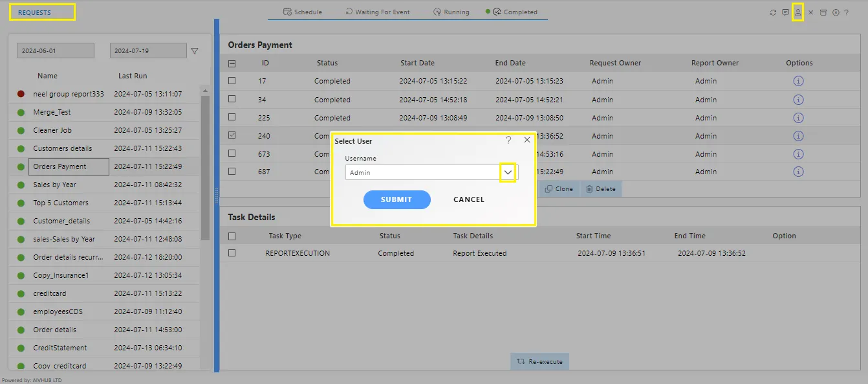Screen dimensions: 868x384
Task: Check the box for request ID 34
Action: pos(232,99)
